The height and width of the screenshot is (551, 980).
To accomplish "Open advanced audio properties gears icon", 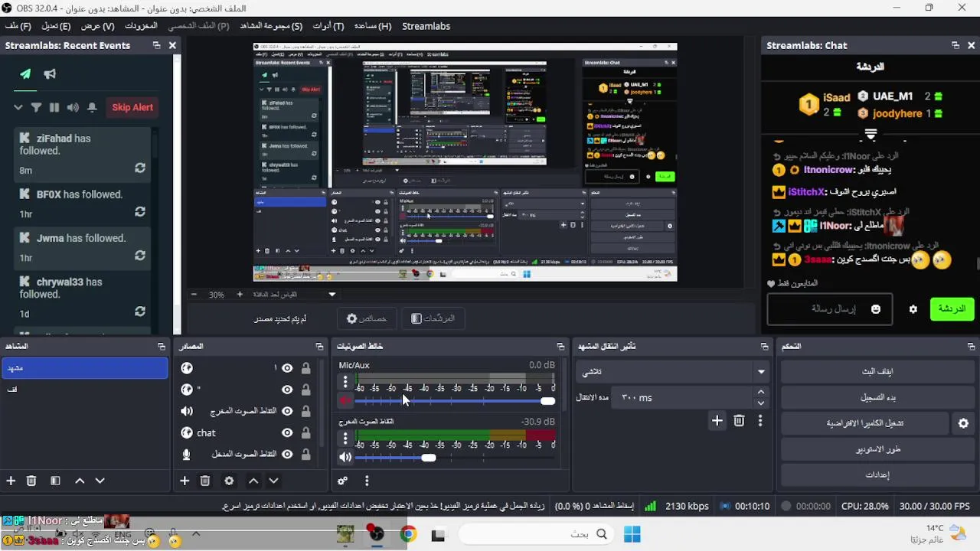I will click(342, 481).
